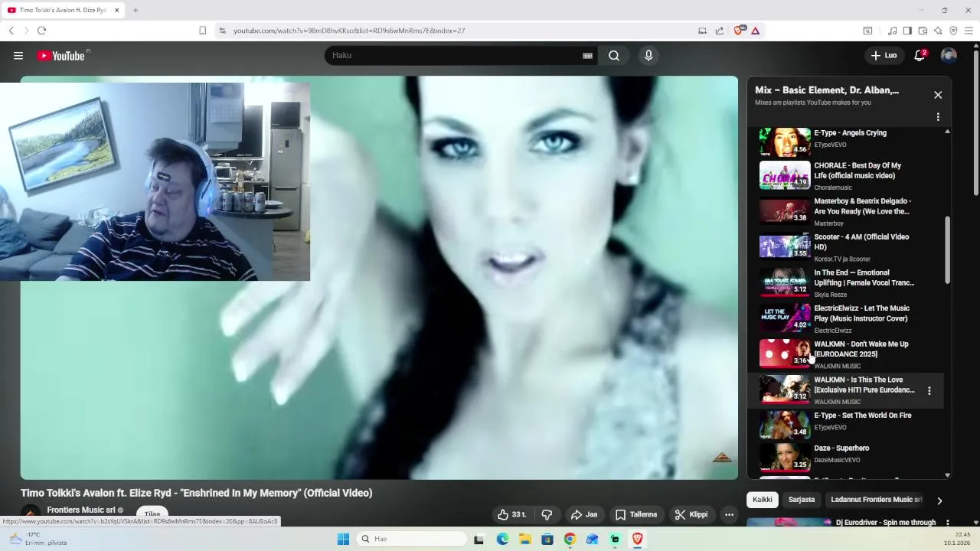
Task: Click the playlist panel scrollbar
Action: coord(948,250)
